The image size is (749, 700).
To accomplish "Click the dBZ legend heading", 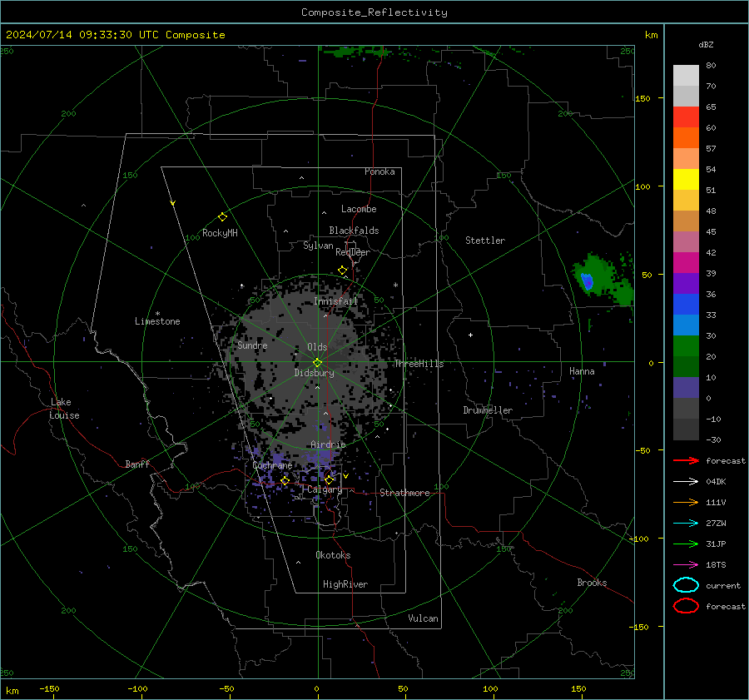I will coord(706,44).
